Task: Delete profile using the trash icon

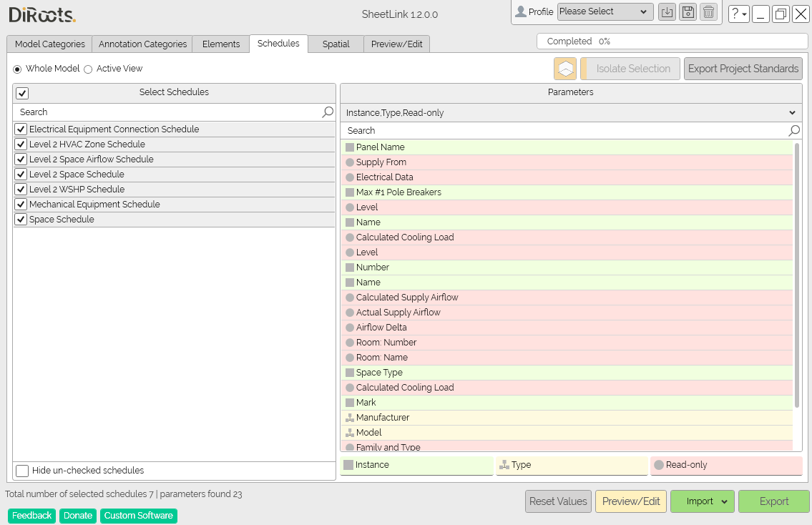Action: coord(708,12)
